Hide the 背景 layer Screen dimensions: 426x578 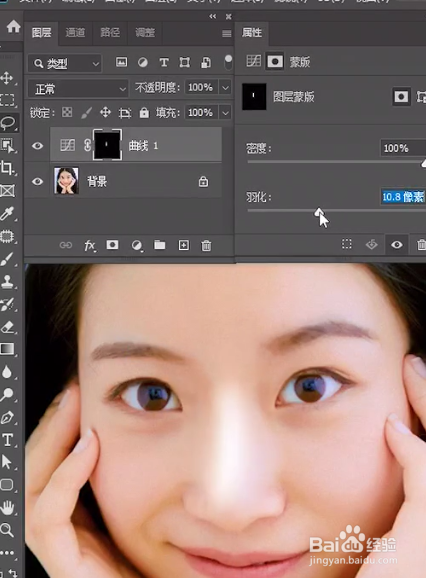[x=37, y=181]
